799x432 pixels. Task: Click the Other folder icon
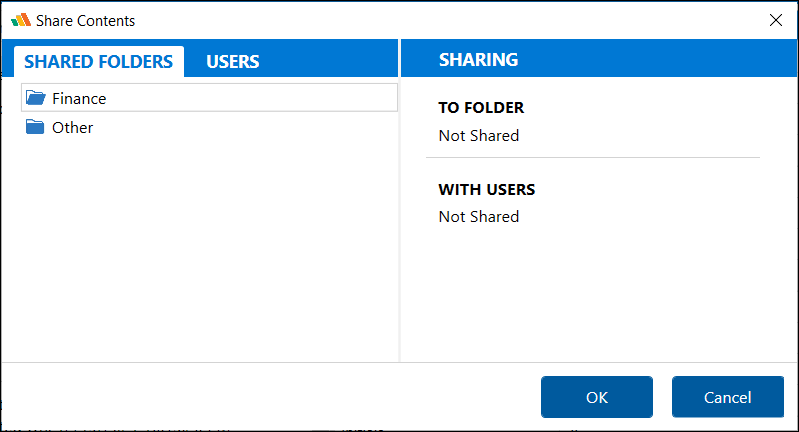click(x=35, y=127)
